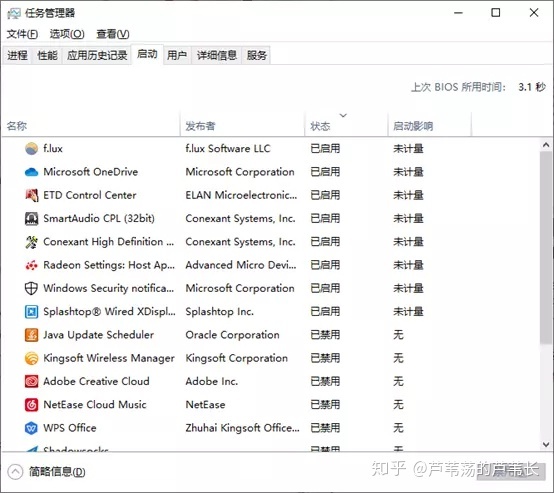
Task: Switch to the 进程 tab
Action: (x=17, y=55)
